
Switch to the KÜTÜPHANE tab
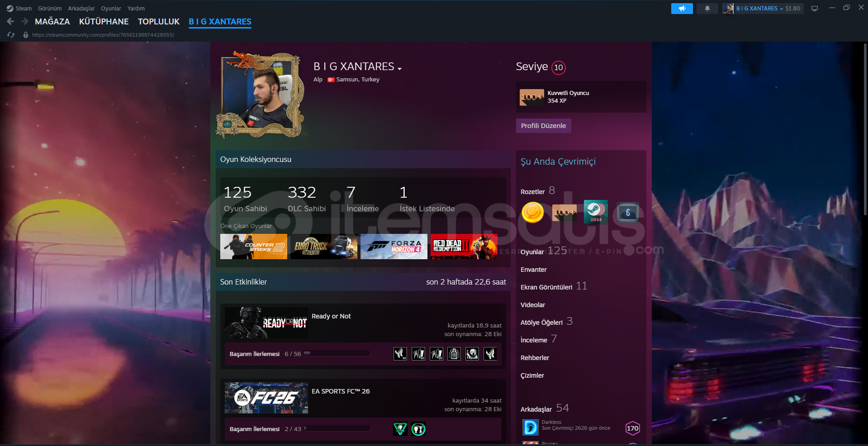point(104,22)
